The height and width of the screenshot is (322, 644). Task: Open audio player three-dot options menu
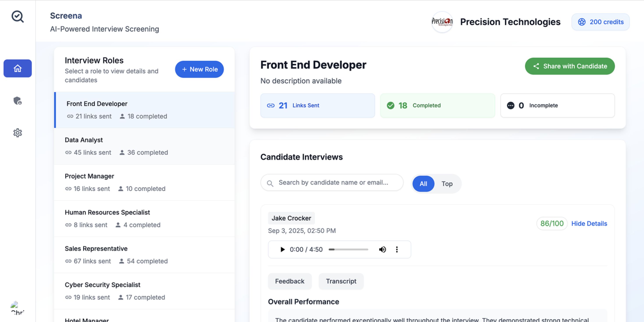(397, 249)
